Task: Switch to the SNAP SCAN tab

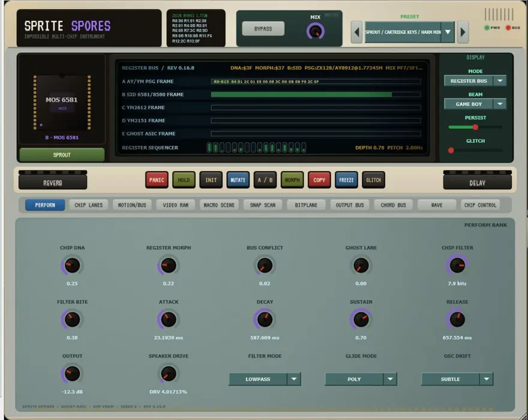Action: click(x=263, y=205)
